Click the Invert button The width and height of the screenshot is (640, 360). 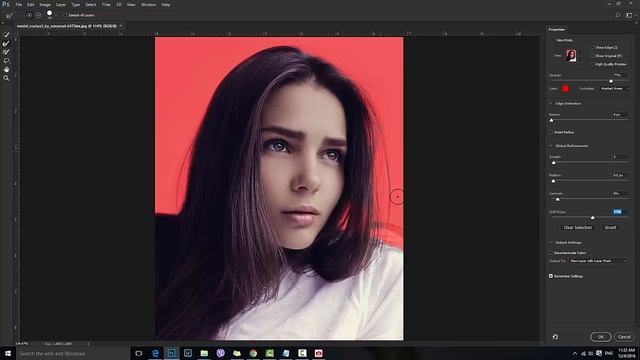pyautogui.click(x=610, y=227)
